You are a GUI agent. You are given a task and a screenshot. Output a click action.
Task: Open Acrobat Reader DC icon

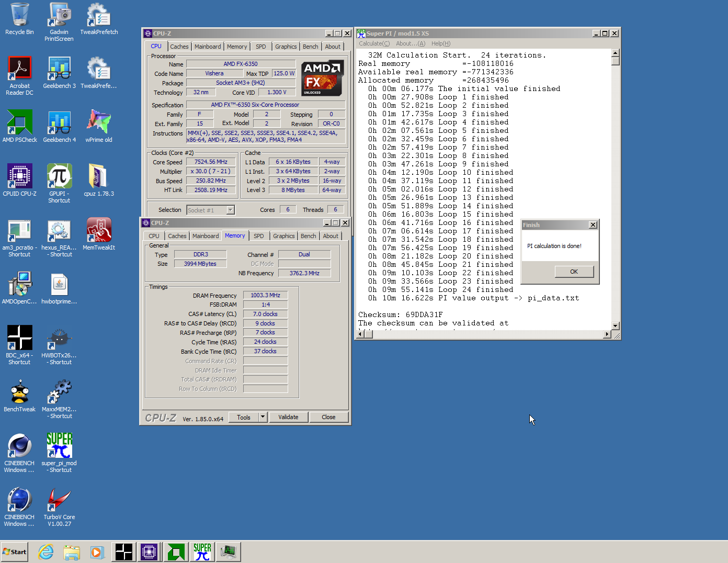click(19, 76)
